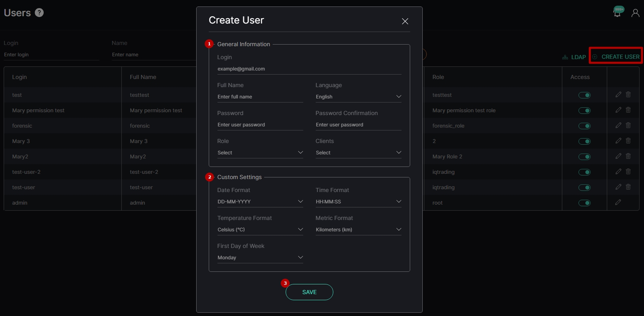Viewport: 644px width, 316px height.
Task: Focus the Full Name input field
Action: point(260,97)
